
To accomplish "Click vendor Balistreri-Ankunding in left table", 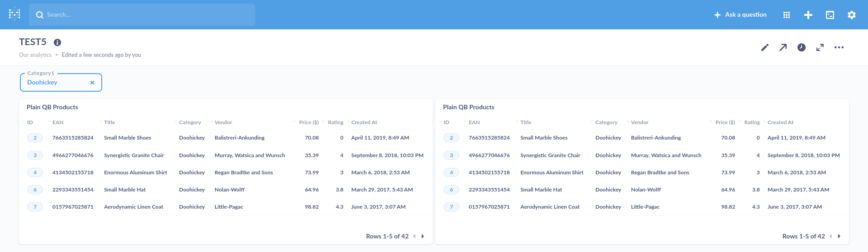I will [240, 138].
